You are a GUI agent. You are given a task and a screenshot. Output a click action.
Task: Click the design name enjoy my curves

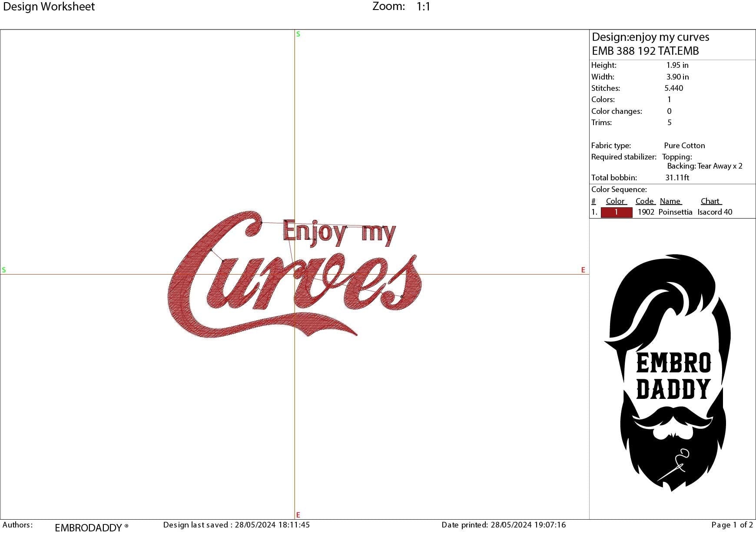pyautogui.click(x=650, y=37)
